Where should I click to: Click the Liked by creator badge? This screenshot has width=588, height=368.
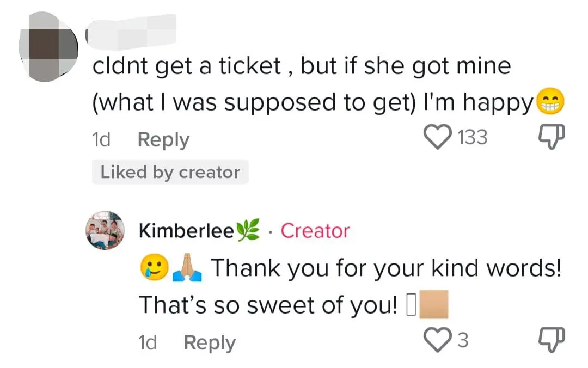tap(170, 172)
